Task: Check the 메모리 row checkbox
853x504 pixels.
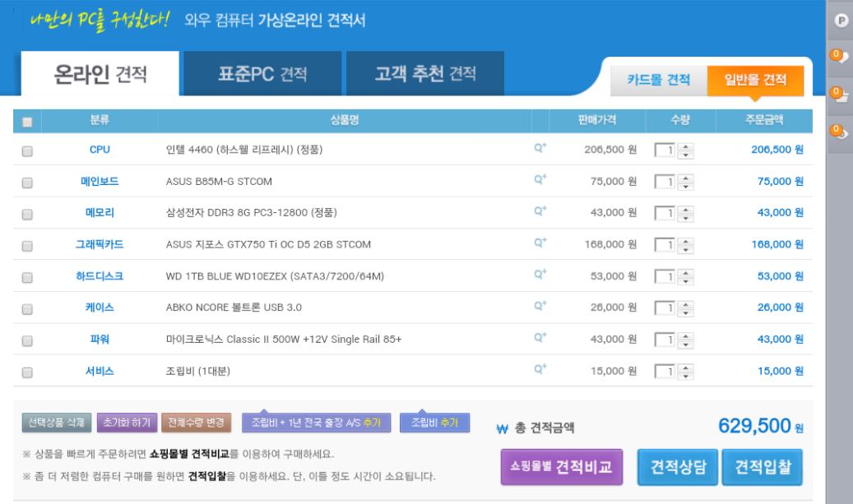Action: point(27,215)
